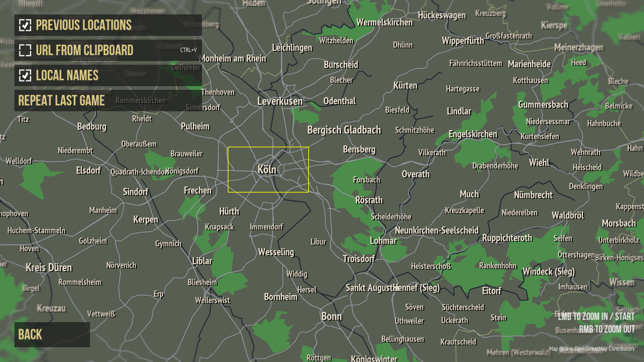Open the Previous Locations menu entry
644x362 pixels.
tap(108, 25)
